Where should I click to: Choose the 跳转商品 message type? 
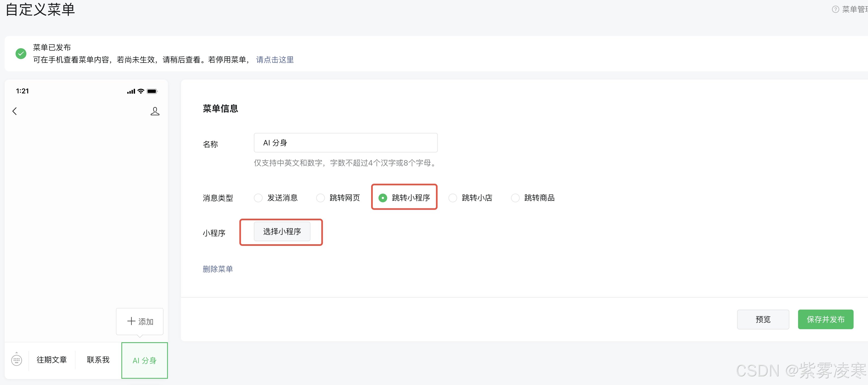coord(515,198)
